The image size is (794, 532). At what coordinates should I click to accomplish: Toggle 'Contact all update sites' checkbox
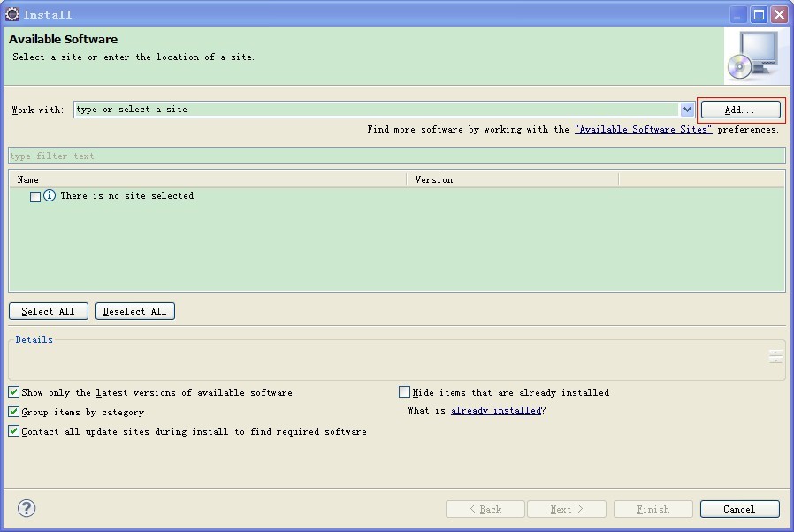coord(13,430)
